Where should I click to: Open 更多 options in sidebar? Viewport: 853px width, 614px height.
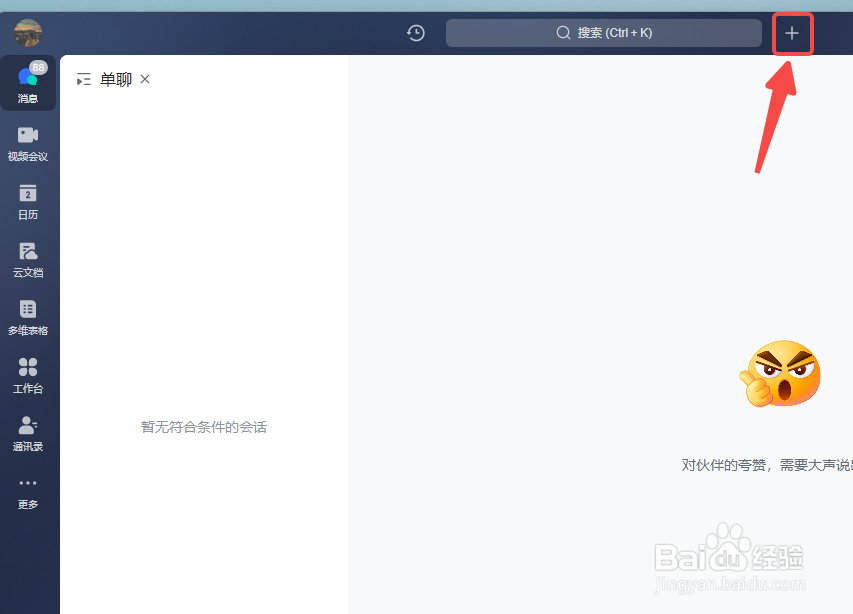[x=28, y=494]
